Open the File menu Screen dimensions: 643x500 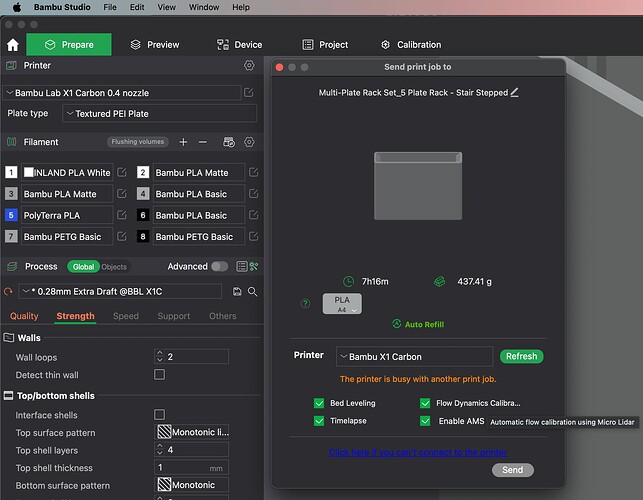click(109, 7)
